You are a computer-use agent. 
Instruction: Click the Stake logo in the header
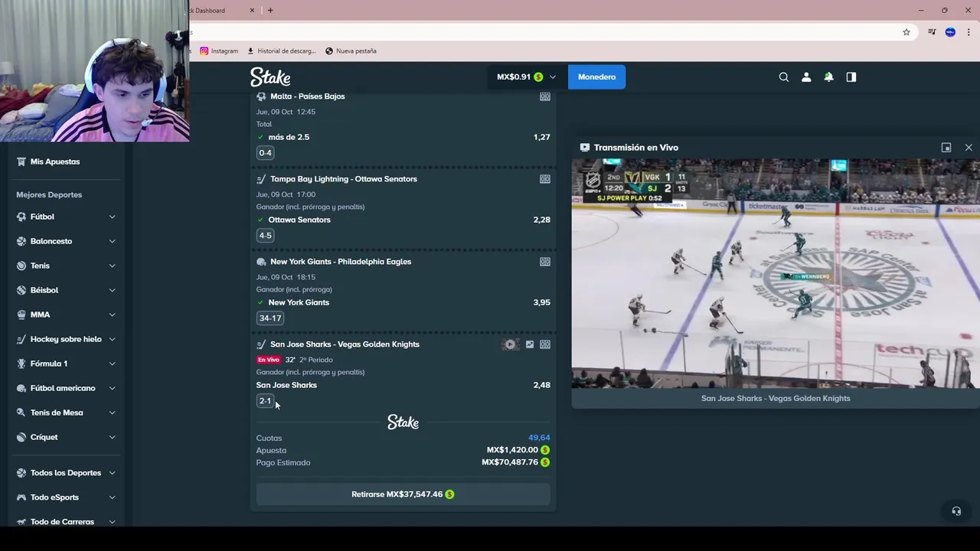point(270,77)
